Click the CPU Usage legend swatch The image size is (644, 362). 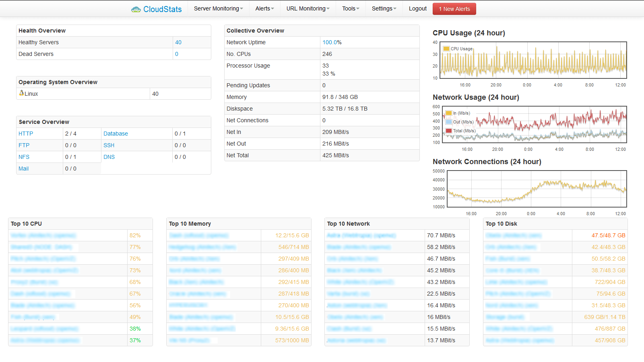(x=446, y=49)
